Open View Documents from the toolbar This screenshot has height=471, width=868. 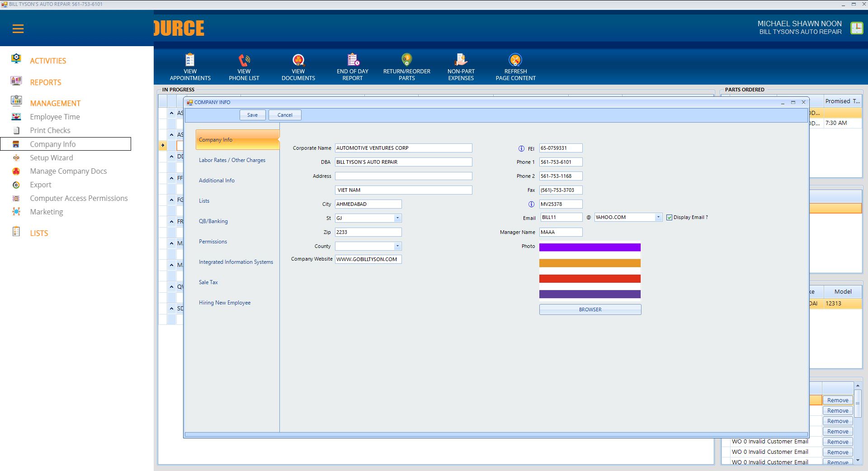298,60
